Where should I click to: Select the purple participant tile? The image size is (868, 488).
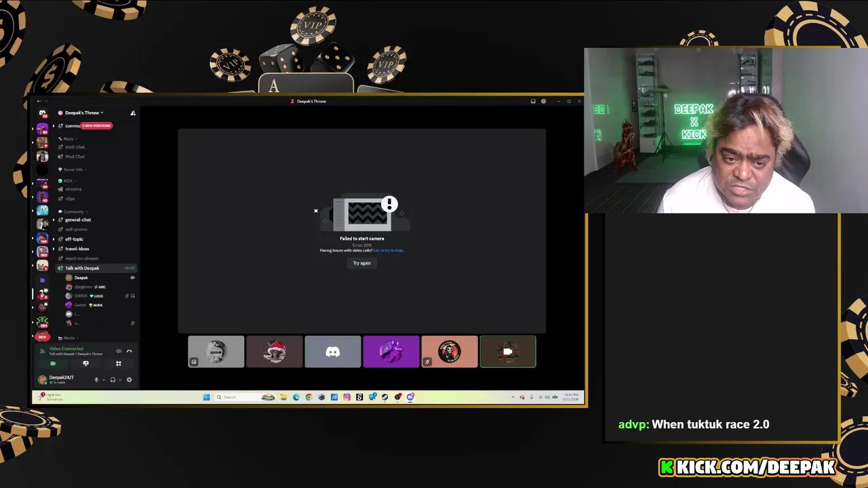coord(391,352)
